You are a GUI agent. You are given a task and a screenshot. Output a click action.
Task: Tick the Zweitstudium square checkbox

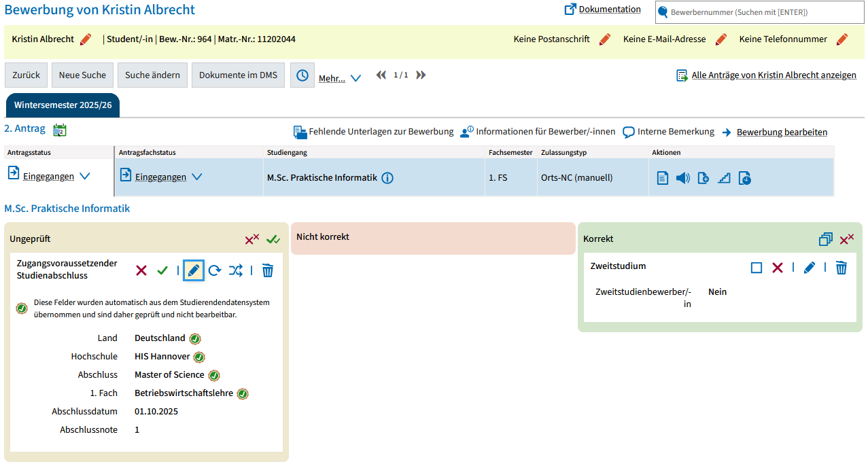[757, 268]
